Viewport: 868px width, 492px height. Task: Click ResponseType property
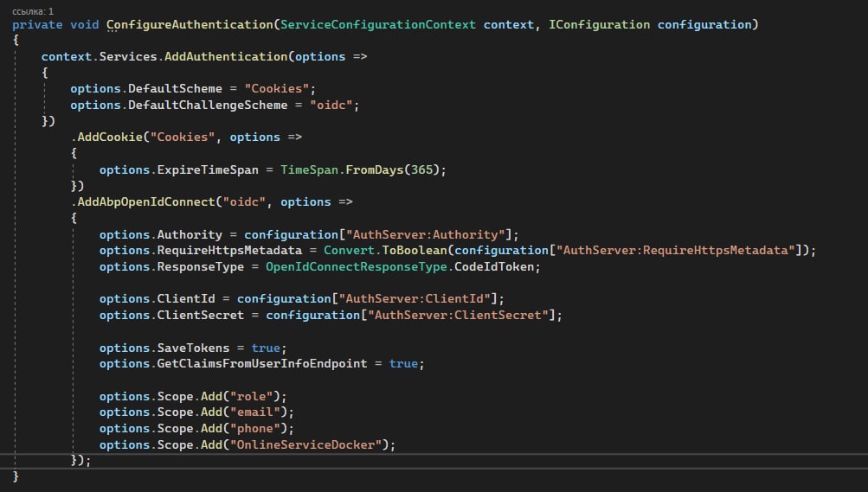click(201, 267)
